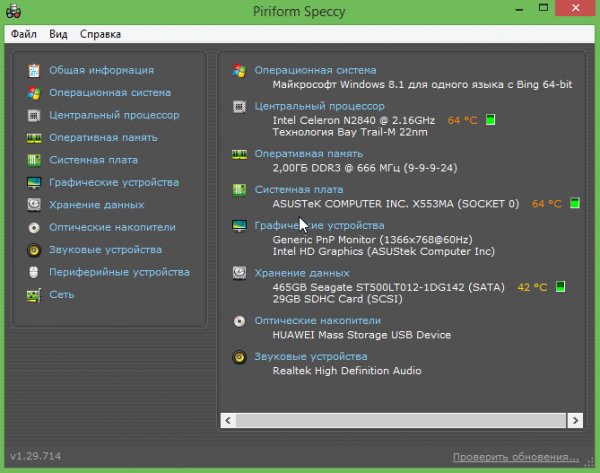Image resolution: width=600 pixels, height=473 pixels.
Task: Open Операционная система heading link in summary
Action: click(315, 70)
